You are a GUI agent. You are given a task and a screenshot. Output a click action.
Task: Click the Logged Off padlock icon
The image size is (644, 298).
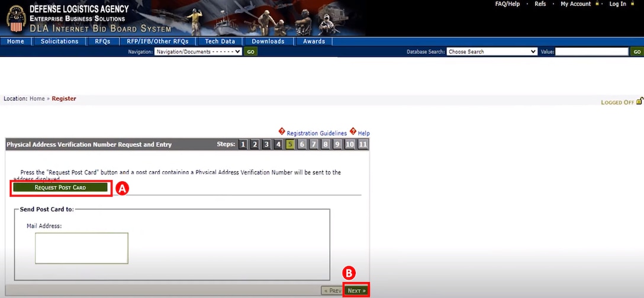(639, 101)
